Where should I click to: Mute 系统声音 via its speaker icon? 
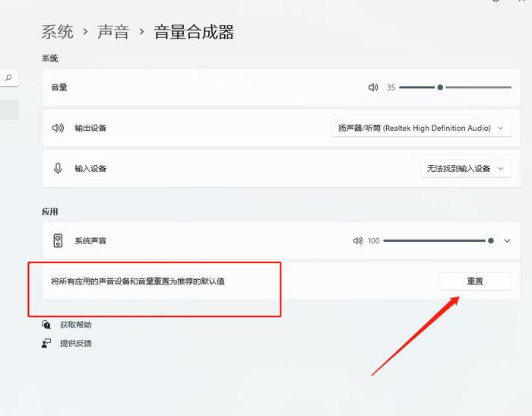pyautogui.click(x=358, y=241)
